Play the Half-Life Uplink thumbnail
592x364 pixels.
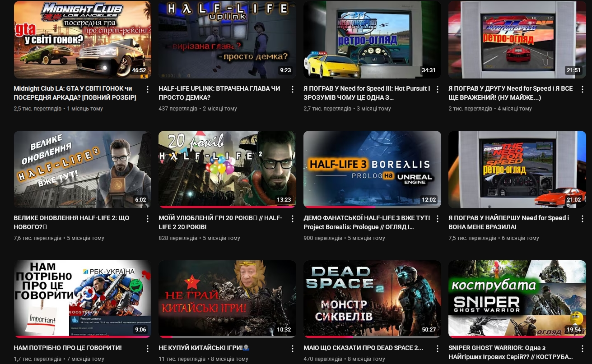[228, 40]
